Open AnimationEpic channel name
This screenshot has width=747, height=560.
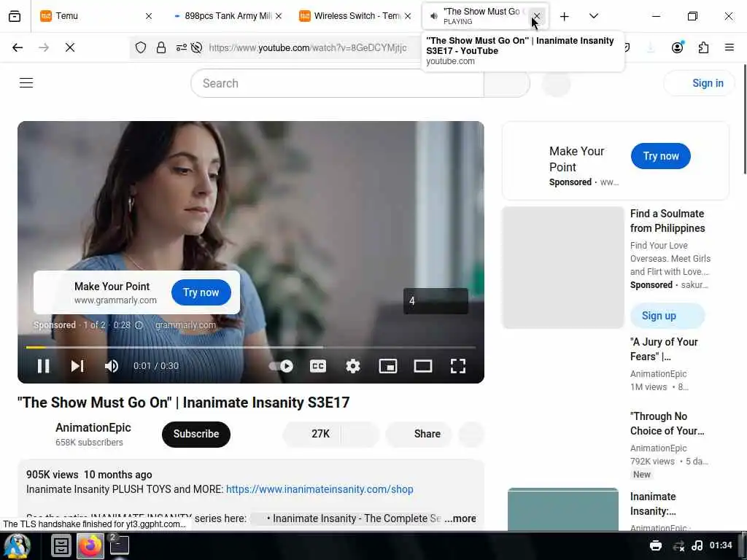click(93, 427)
